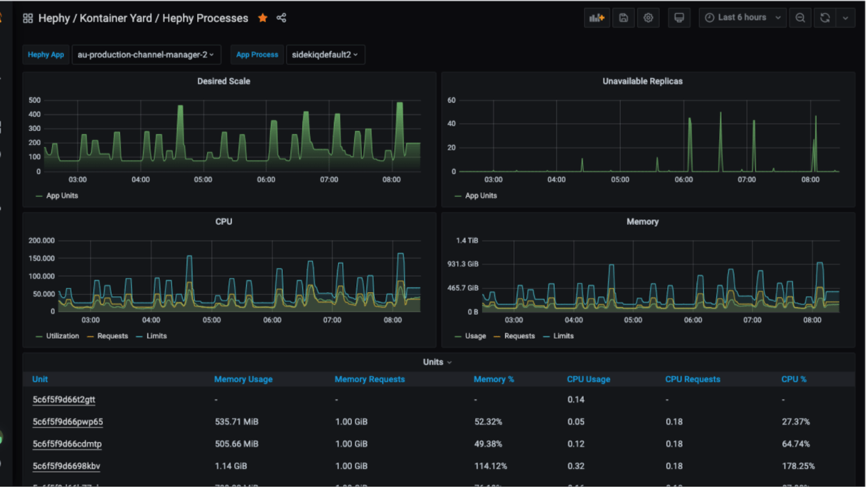This screenshot has width=868, height=487.
Task: Save the dashboard using the disk icon
Action: point(624,18)
